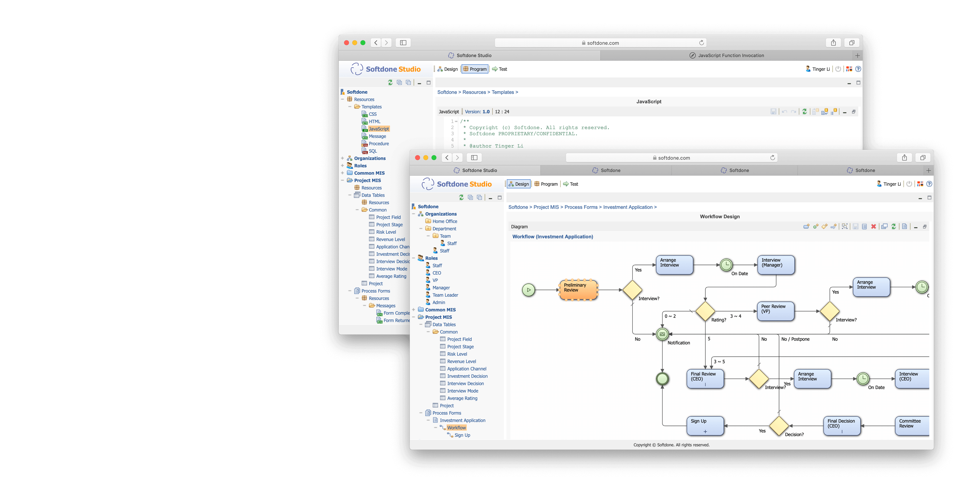Reload the page in front Safari window
Viewport: 980px width, 490px height.
coord(772,158)
